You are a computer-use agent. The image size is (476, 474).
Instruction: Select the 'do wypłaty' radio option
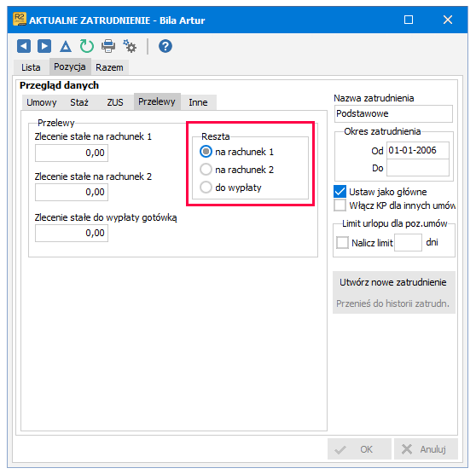click(x=206, y=188)
